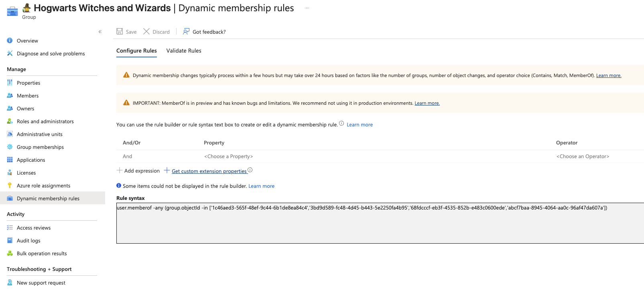Image resolution: width=644 pixels, height=293 pixels.
Task: Click the Properties bars icon
Action: pyautogui.click(x=10, y=83)
